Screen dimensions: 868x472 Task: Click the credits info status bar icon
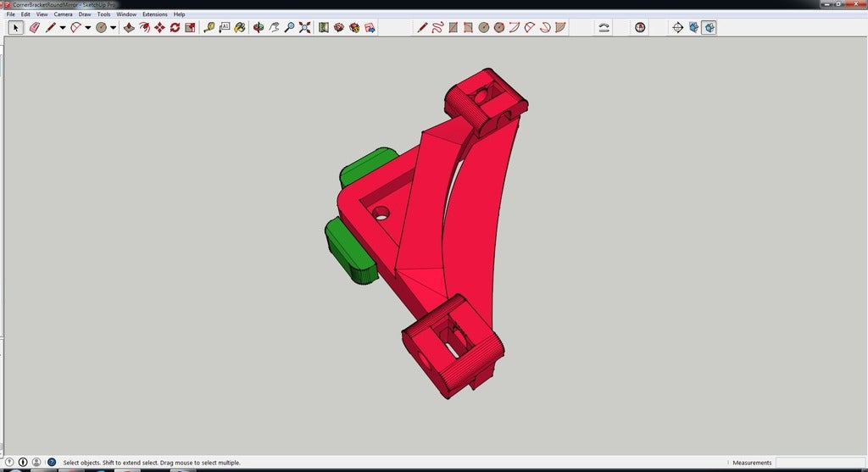click(23, 462)
